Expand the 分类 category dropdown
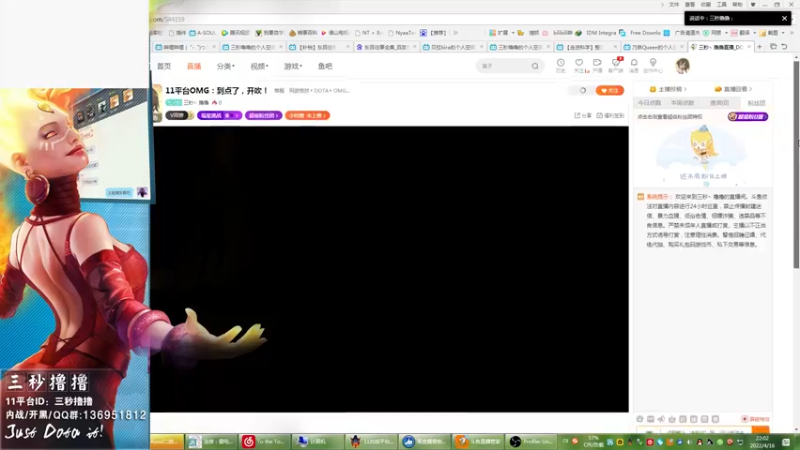Image resolution: width=800 pixels, height=450 pixels. (226, 66)
